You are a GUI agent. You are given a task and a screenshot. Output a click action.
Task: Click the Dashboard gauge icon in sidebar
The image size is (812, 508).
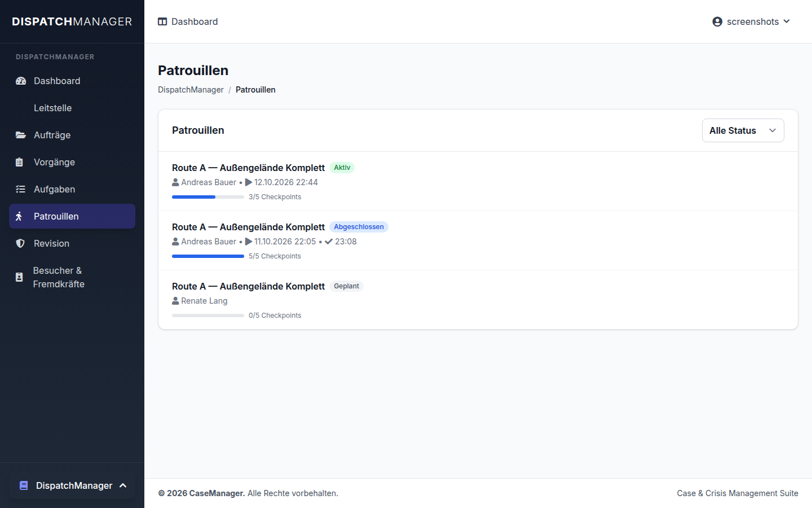21,81
